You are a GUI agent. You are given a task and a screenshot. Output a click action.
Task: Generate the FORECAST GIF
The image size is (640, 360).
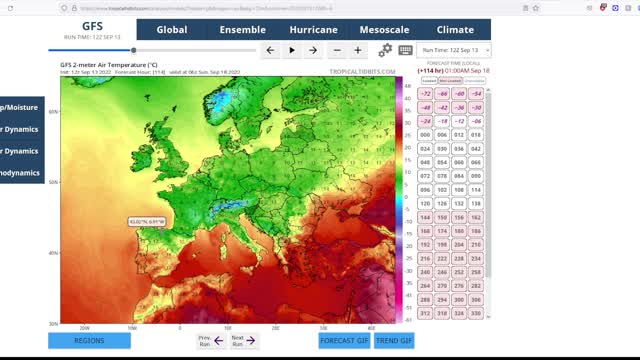(344, 340)
